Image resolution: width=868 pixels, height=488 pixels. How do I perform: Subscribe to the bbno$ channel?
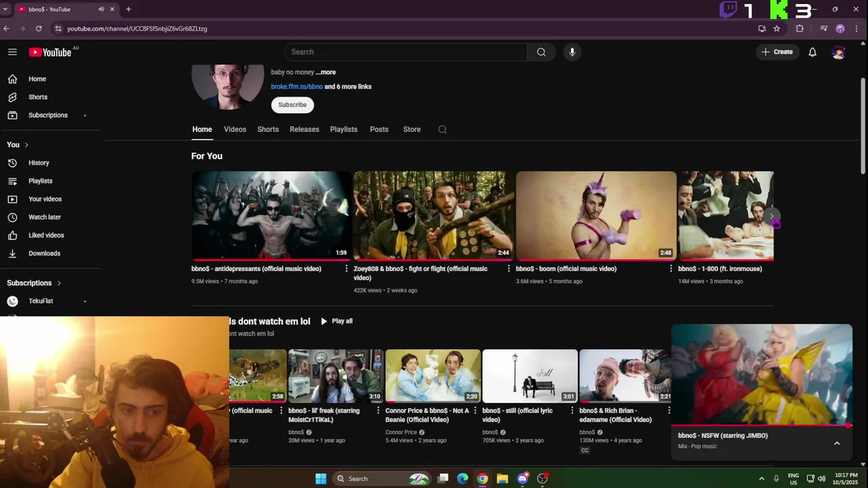coord(292,105)
